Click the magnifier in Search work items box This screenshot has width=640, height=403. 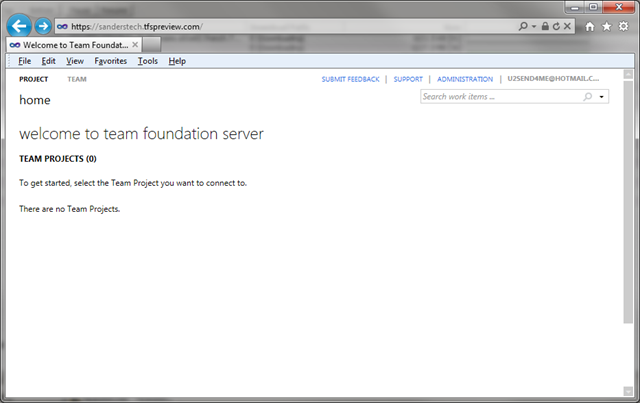(x=587, y=97)
